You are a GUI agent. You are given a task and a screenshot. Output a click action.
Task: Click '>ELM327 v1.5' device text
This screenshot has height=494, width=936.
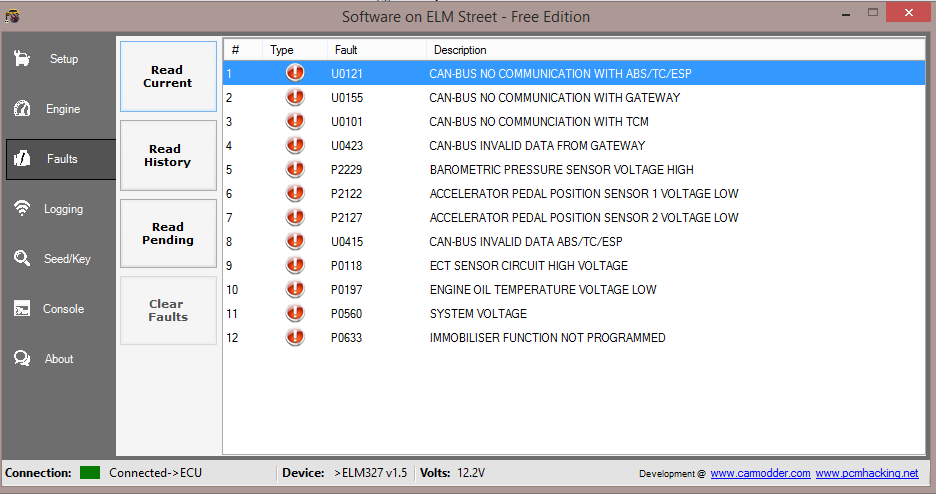point(370,473)
